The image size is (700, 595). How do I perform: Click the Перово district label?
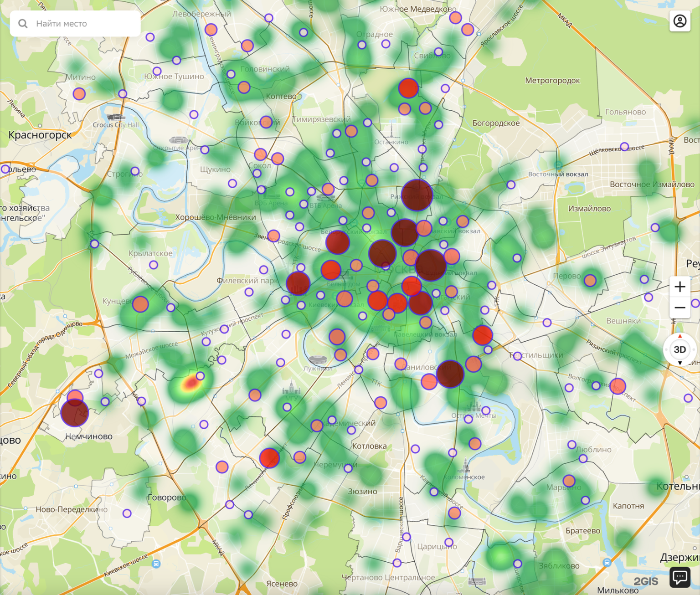(x=567, y=276)
